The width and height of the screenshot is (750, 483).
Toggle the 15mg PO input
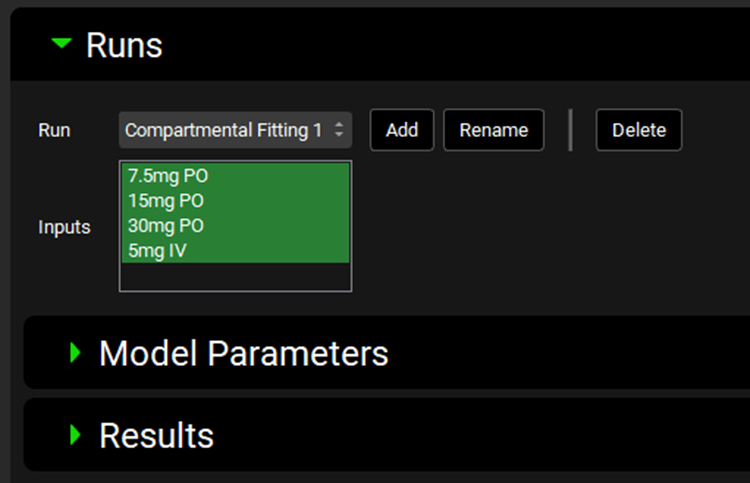[x=166, y=200]
